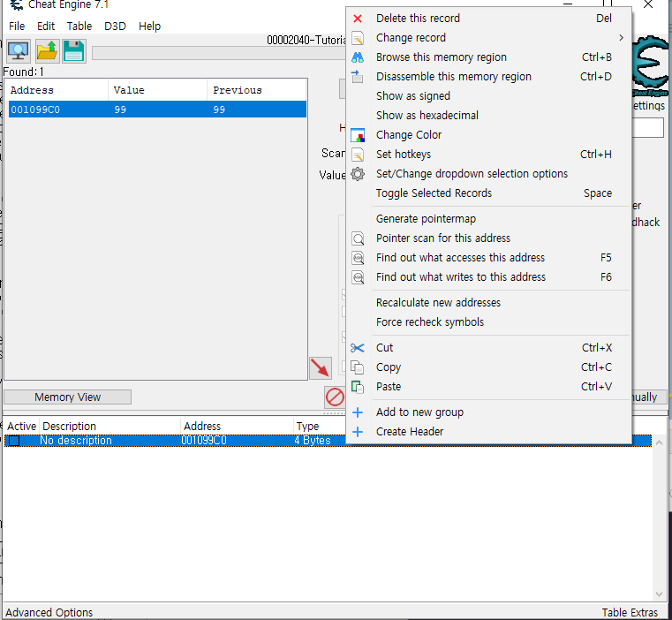
Task: Click the address table scrollbar up arrow
Action: click(659, 442)
